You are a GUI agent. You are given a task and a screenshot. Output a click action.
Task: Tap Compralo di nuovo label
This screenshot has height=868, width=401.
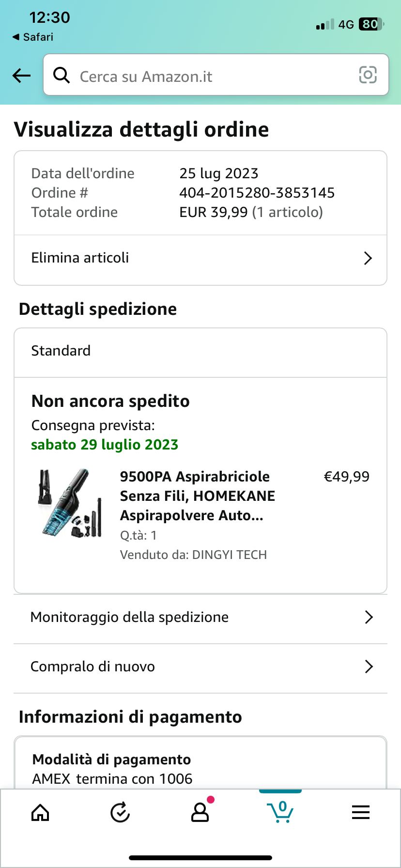point(93,666)
